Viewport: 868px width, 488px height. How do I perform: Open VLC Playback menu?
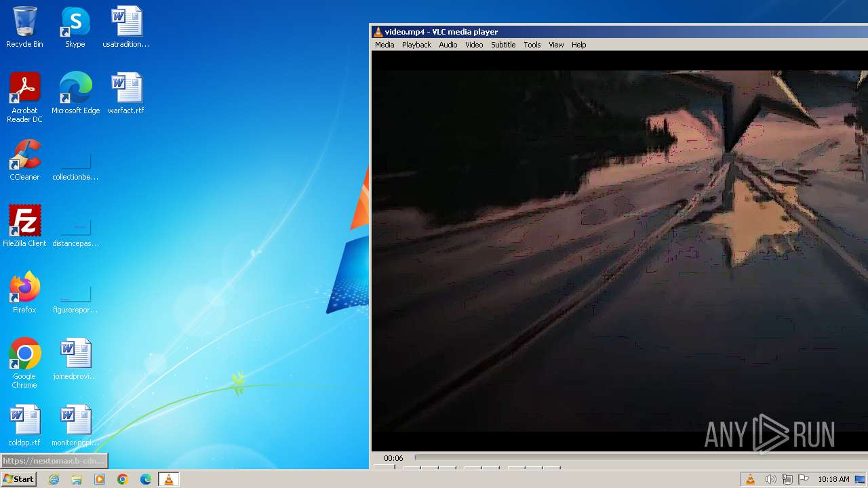point(416,45)
